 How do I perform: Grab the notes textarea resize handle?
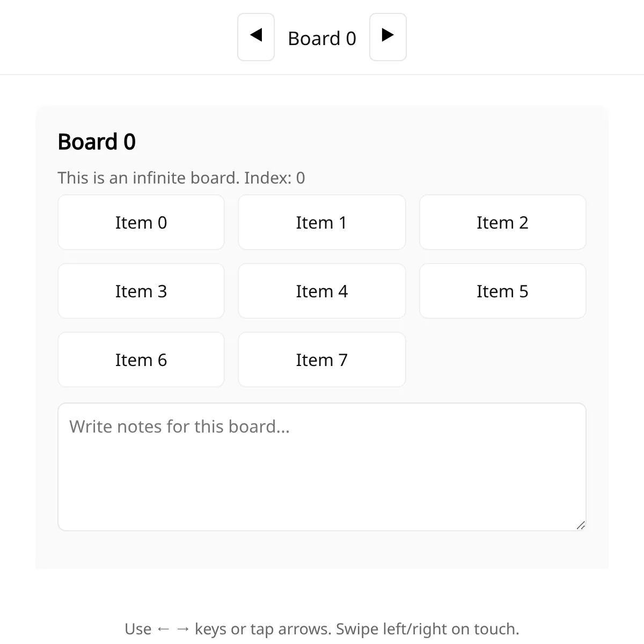click(581, 525)
